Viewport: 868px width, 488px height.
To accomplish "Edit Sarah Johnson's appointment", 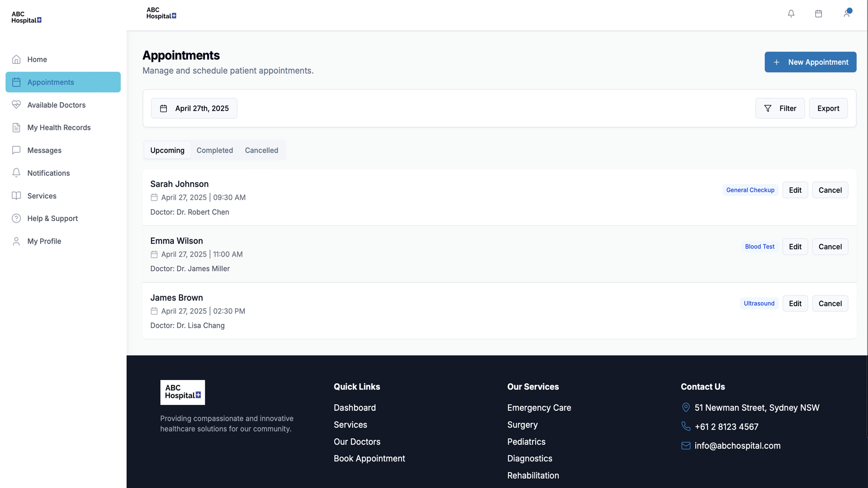I will click(795, 190).
